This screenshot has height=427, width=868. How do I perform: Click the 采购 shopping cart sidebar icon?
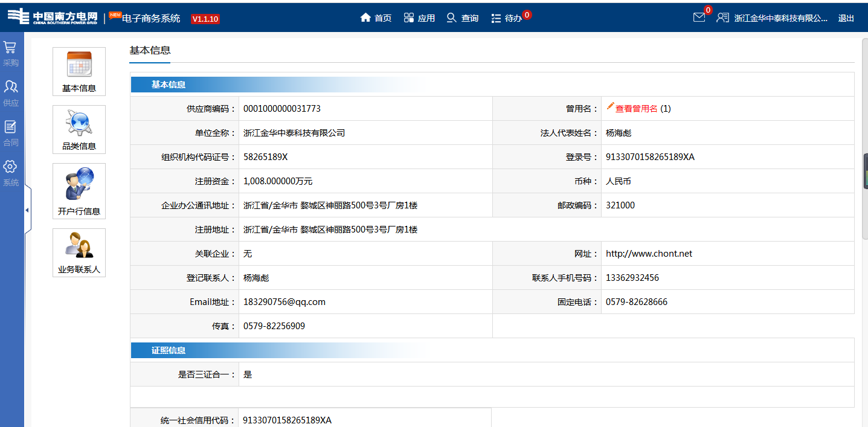10,48
